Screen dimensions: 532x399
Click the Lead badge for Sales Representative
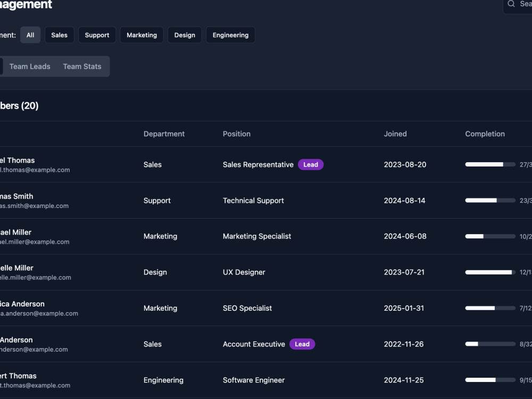click(311, 164)
